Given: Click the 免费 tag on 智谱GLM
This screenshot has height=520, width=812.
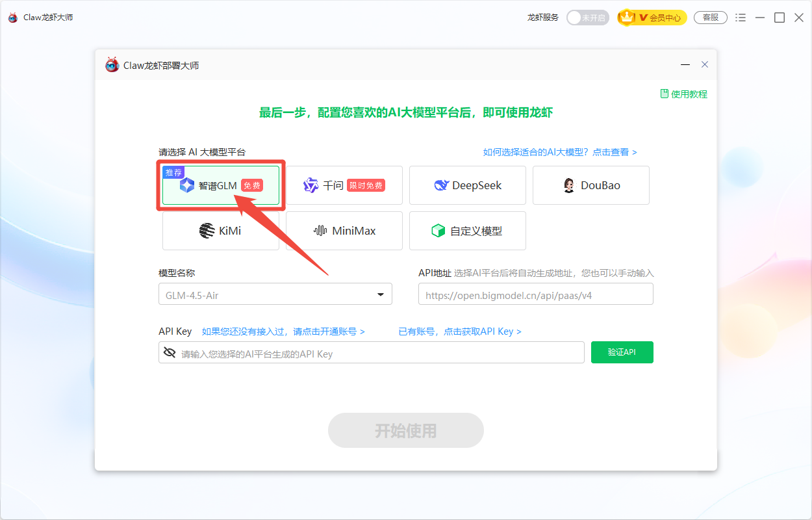Looking at the screenshot, I should click(x=252, y=186).
